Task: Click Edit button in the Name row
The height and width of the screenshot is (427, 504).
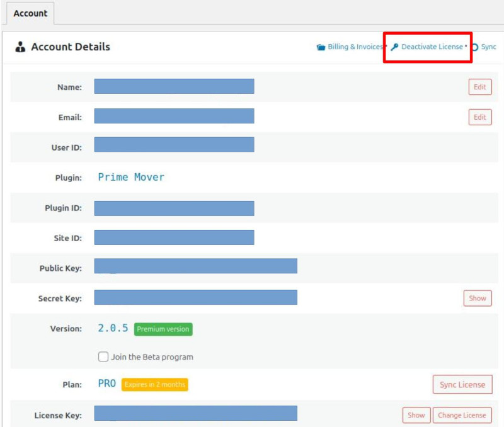Action: (480, 87)
